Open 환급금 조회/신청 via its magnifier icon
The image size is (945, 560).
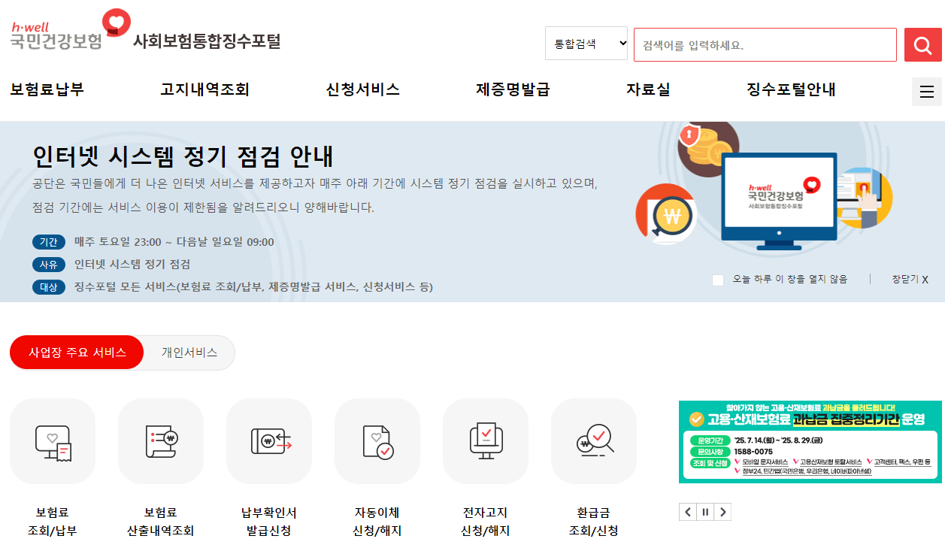click(x=593, y=441)
